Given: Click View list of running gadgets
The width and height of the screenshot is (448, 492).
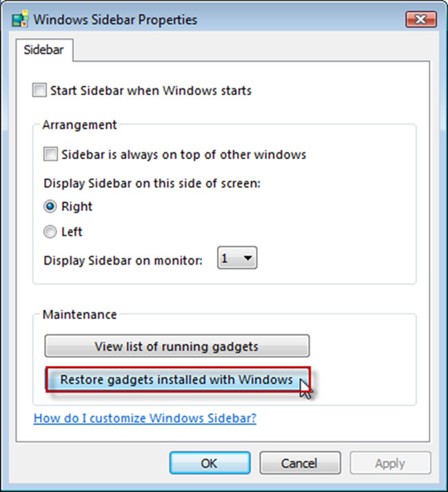Looking at the screenshot, I should tap(176, 346).
